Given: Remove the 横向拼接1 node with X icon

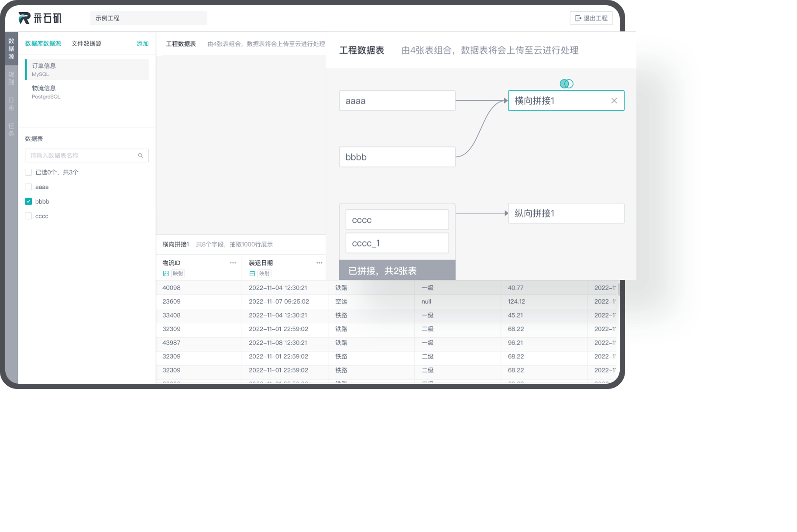Looking at the screenshot, I should coord(614,101).
